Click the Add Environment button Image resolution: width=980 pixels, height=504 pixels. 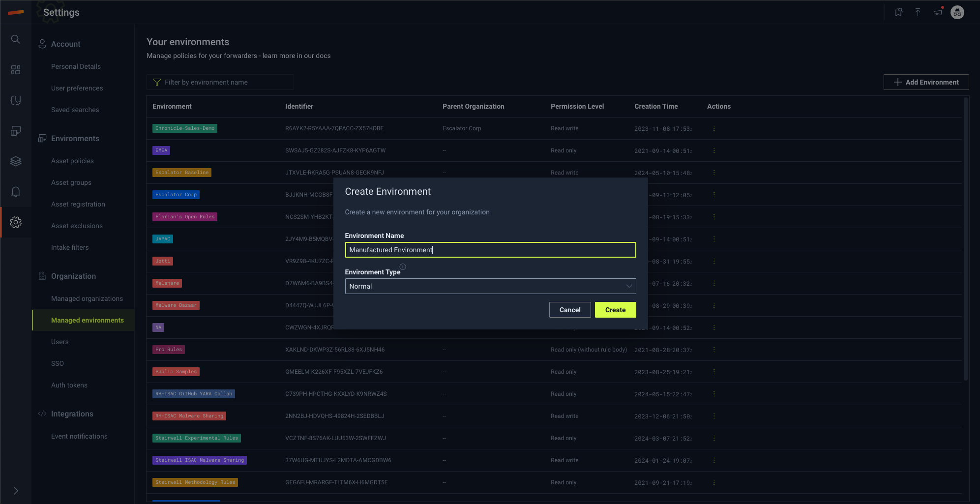926,82
